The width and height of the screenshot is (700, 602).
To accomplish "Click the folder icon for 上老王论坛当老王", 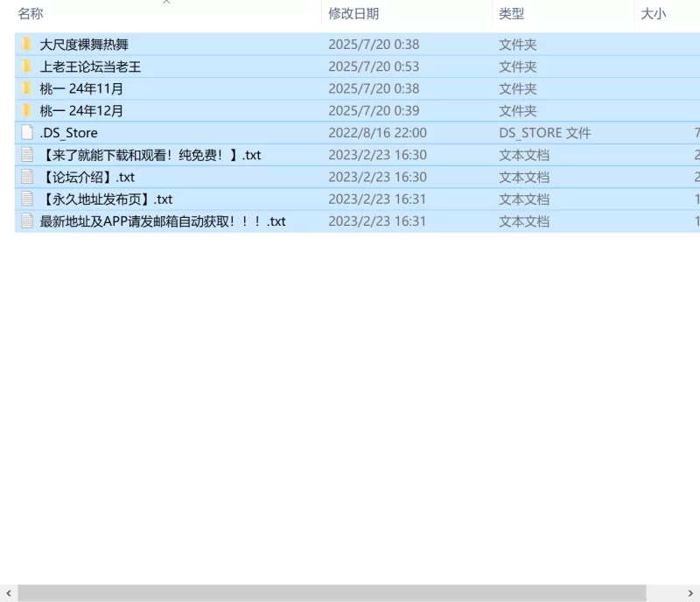I will pyautogui.click(x=26, y=66).
